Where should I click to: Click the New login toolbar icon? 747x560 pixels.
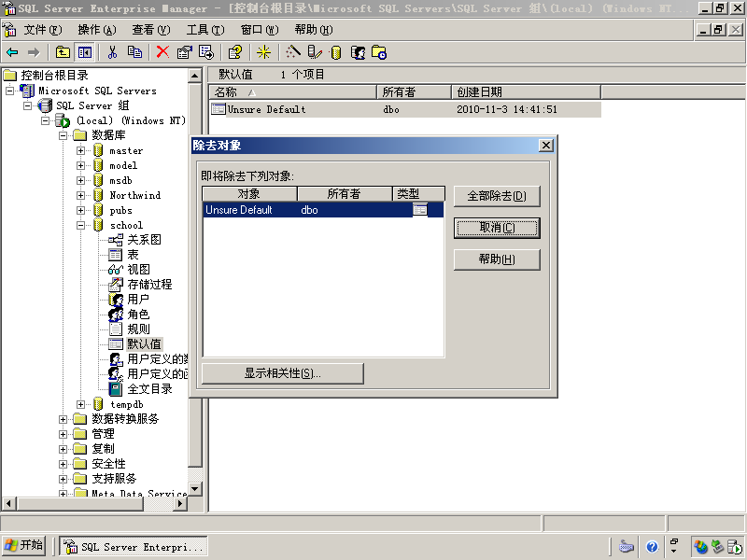pyautogui.click(x=358, y=52)
